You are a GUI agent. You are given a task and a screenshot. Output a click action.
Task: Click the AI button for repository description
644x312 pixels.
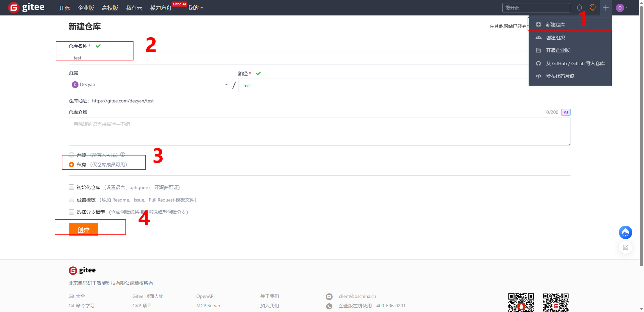[566, 112]
